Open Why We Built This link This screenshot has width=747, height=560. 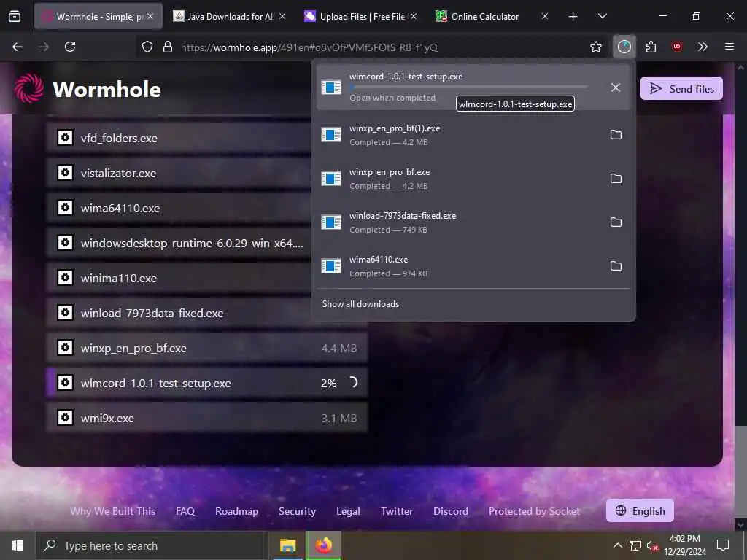(113, 511)
